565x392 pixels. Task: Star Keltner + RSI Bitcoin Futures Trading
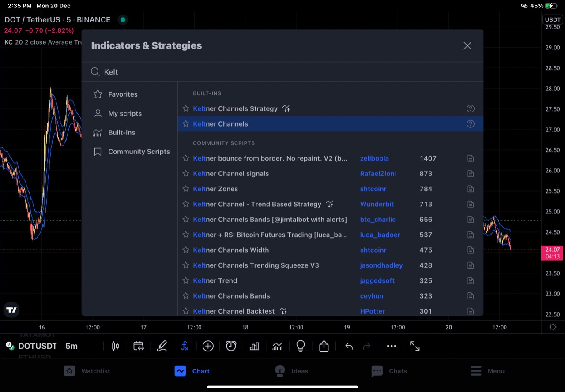point(186,235)
